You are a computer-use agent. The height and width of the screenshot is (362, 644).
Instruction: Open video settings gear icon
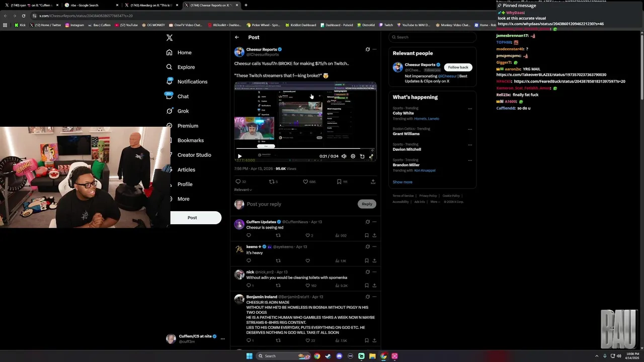(353, 156)
